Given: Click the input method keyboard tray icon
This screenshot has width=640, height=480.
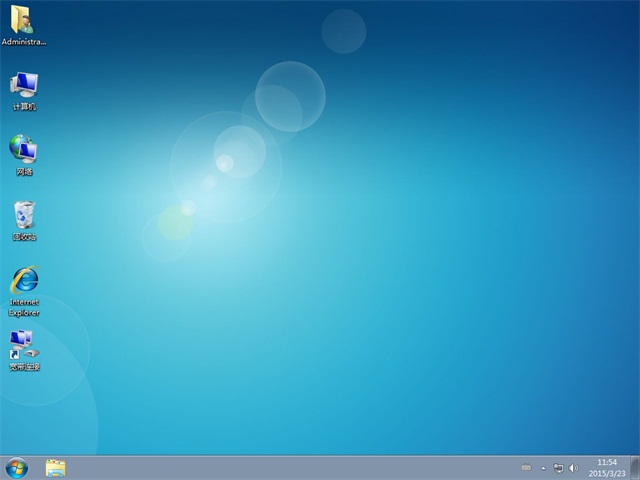Looking at the screenshot, I should click(526, 468).
